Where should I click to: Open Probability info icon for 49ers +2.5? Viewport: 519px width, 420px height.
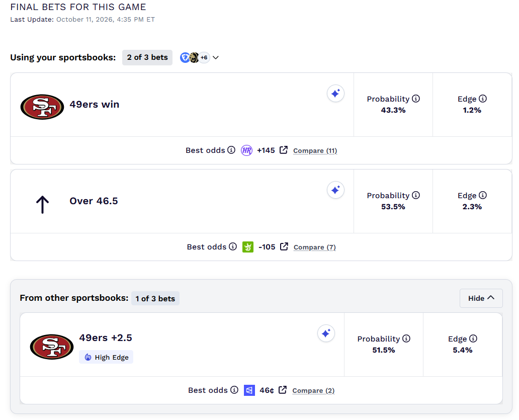406,339
